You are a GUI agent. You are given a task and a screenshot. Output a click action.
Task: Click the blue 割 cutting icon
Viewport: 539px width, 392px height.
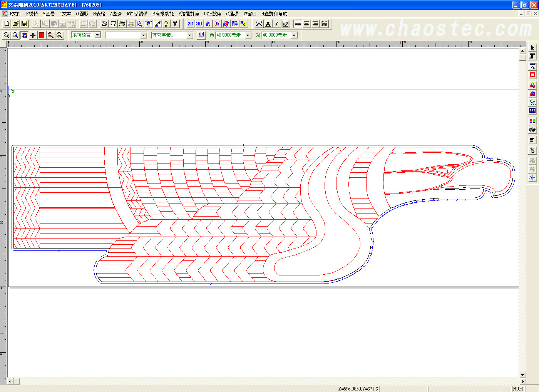point(208,23)
